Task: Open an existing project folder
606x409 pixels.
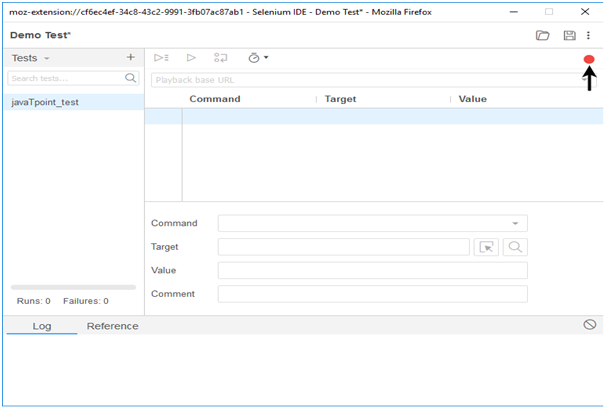Action: tap(542, 36)
